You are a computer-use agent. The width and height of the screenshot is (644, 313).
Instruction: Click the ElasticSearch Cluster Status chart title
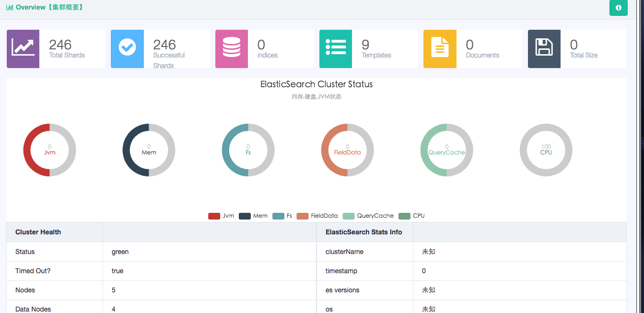click(x=316, y=84)
